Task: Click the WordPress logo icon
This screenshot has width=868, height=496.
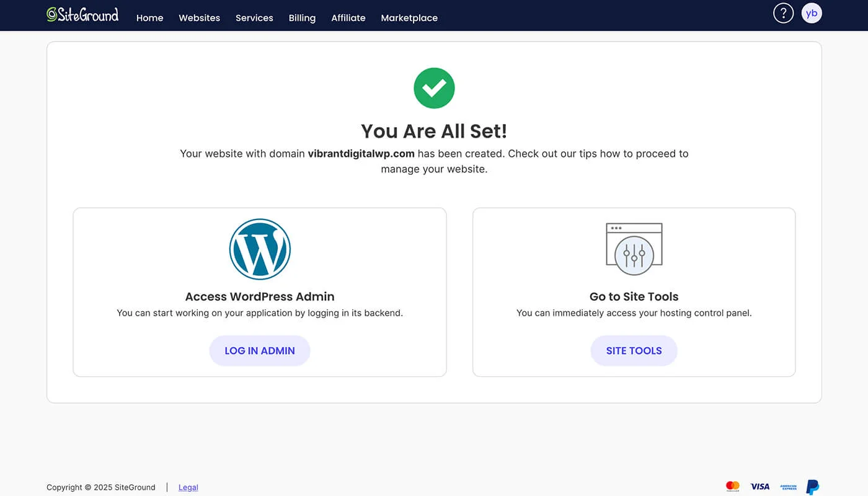Action: click(260, 249)
